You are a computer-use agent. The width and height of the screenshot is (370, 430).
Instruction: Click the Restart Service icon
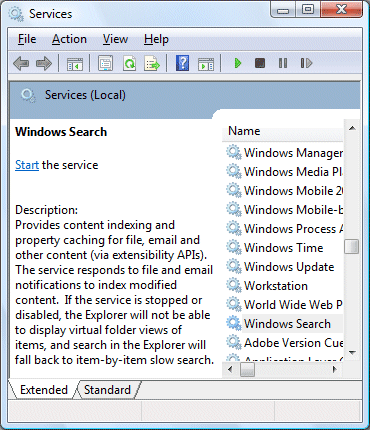[x=306, y=63]
